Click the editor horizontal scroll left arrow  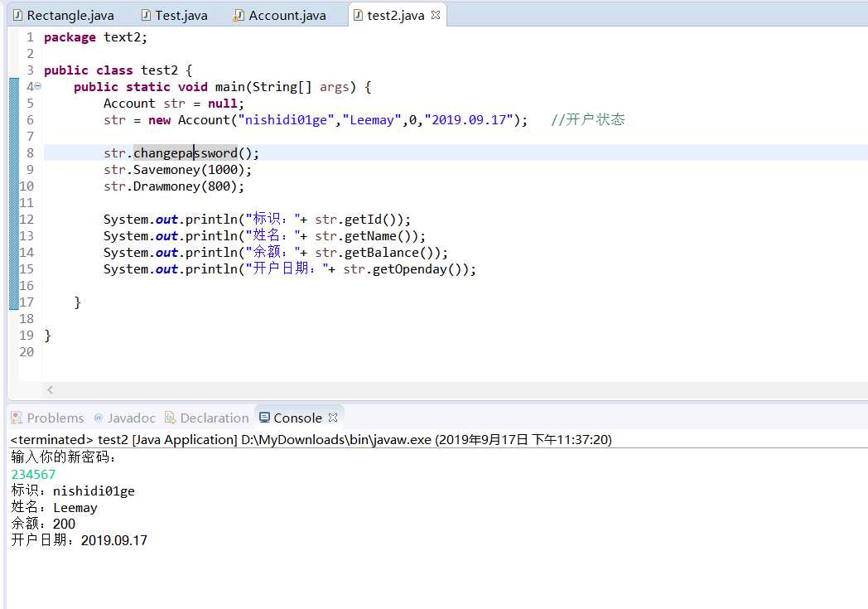click(x=51, y=389)
